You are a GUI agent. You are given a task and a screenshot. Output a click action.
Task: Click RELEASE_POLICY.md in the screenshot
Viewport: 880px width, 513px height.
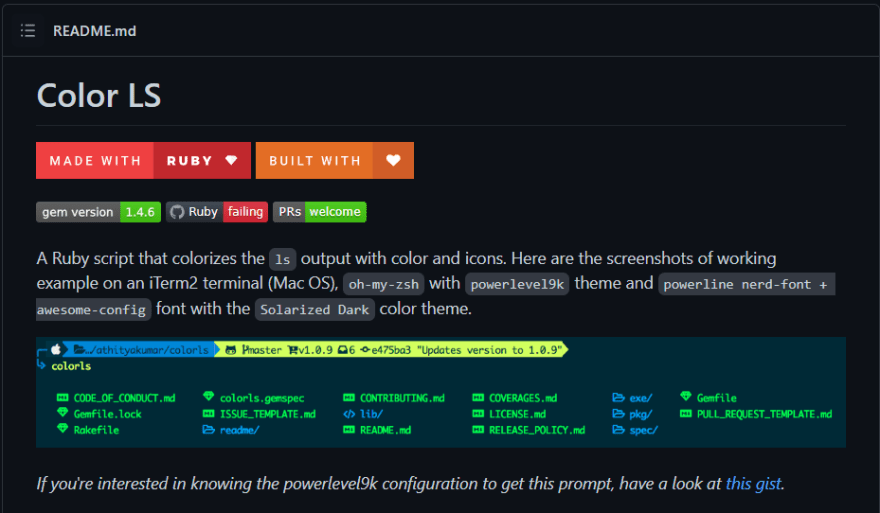click(537, 430)
